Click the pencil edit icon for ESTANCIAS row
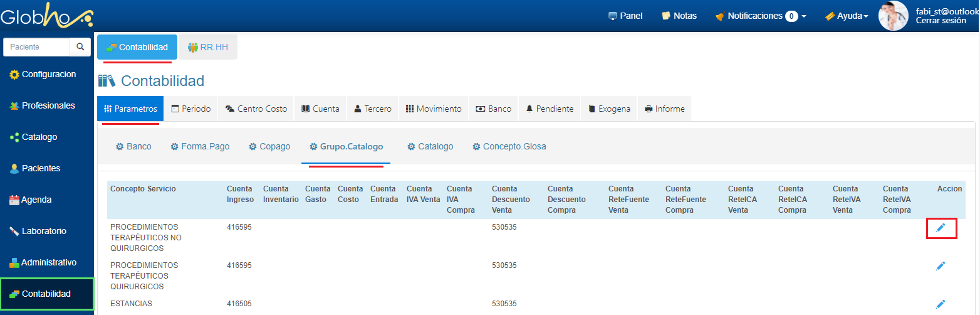The image size is (980, 315). coord(940,304)
